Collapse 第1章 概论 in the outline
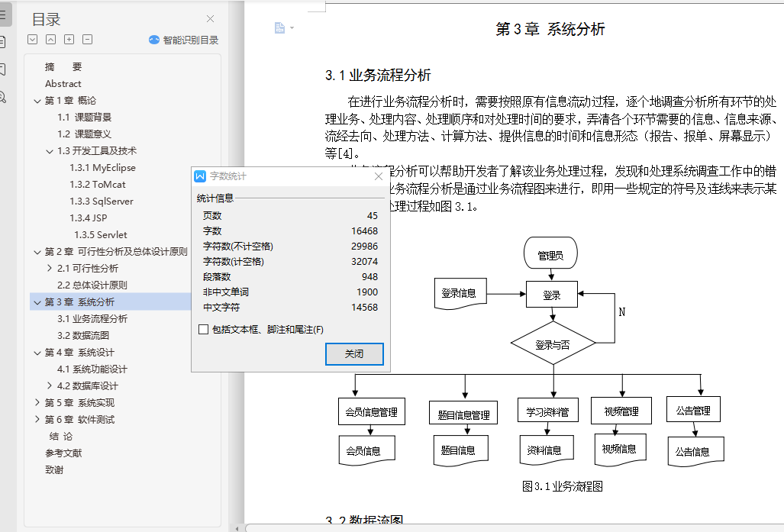The height and width of the screenshot is (532, 784). click(x=37, y=101)
